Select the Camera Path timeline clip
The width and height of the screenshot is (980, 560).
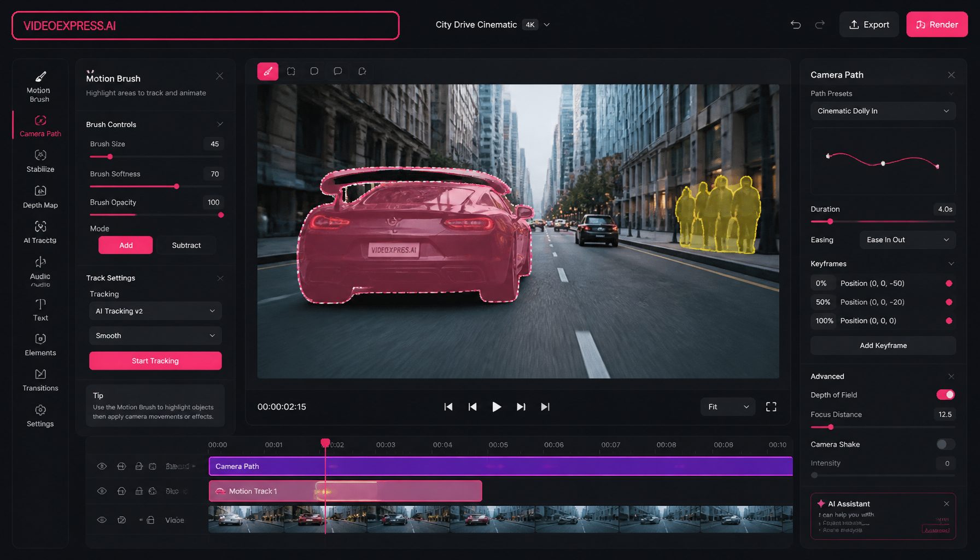(x=500, y=466)
